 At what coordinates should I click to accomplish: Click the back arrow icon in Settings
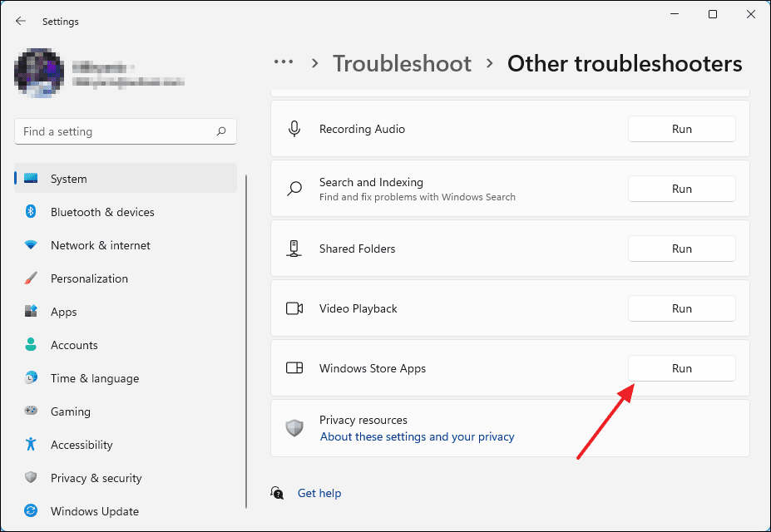(21, 21)
